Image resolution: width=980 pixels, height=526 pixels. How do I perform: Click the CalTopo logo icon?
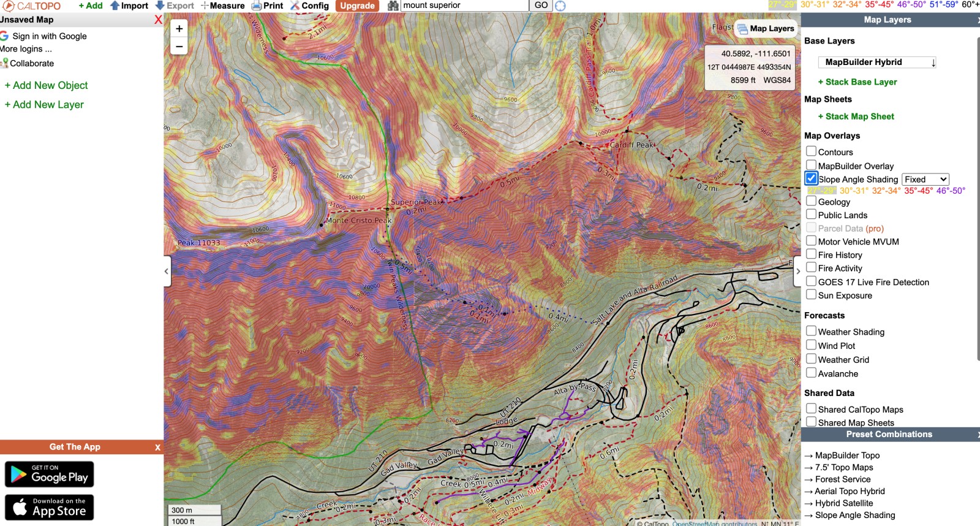click(x=8, y=6)
